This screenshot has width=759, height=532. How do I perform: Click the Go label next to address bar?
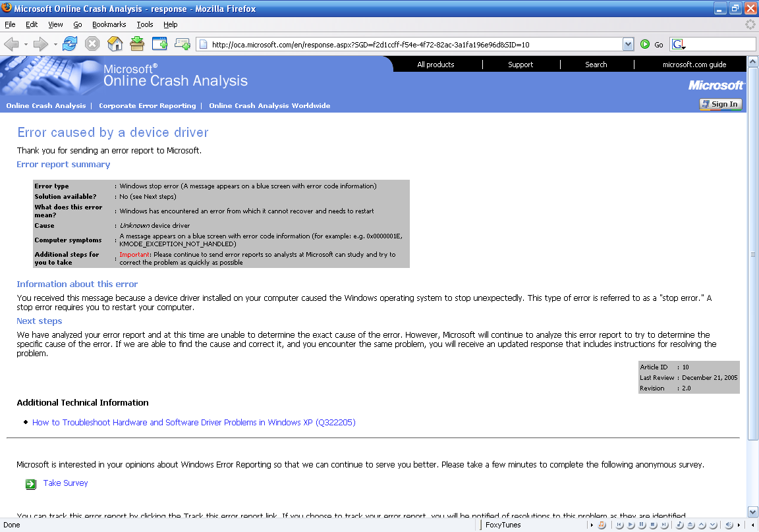tap(659, 45)
